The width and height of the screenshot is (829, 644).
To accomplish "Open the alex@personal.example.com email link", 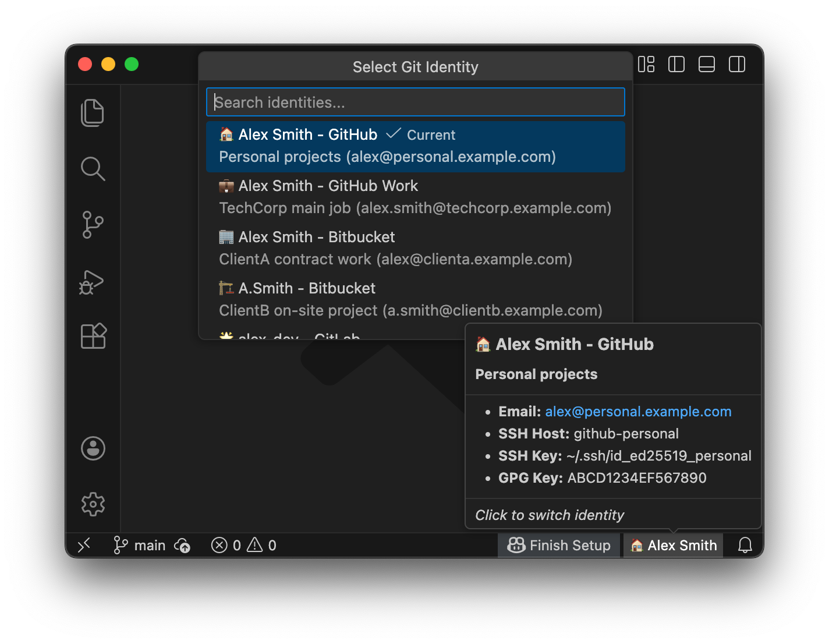I will 638,412.
